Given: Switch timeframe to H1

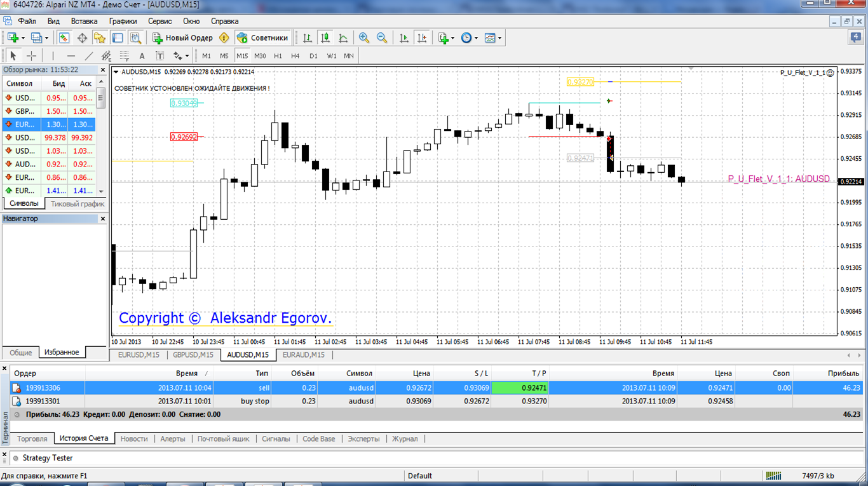Looking at the screenshot, I should (278, 56).
